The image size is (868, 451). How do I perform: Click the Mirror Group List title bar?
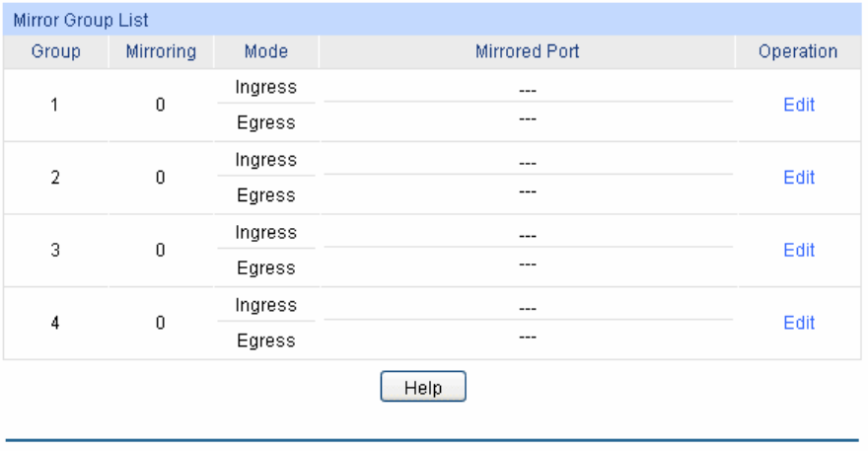tap(82, 20)
